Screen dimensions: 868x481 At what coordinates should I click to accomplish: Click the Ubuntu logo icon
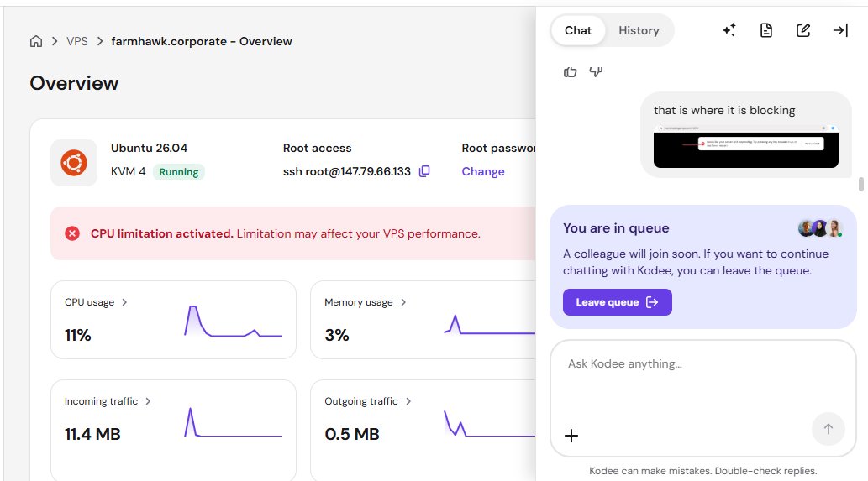(74, 163)
